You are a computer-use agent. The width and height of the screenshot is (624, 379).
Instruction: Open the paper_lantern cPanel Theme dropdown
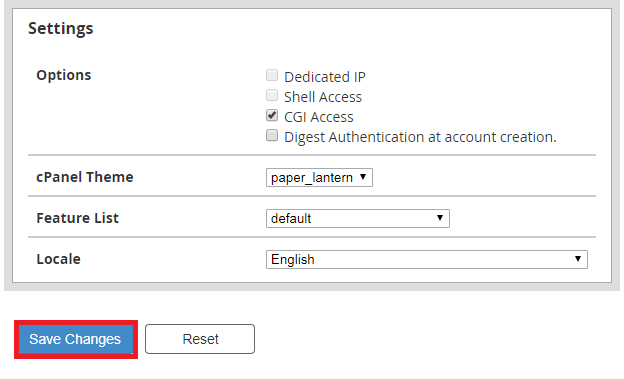click(319, 178)
